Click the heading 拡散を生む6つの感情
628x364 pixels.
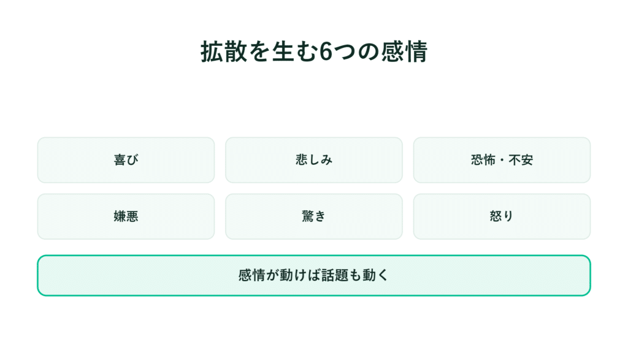[x=314, y=51]
